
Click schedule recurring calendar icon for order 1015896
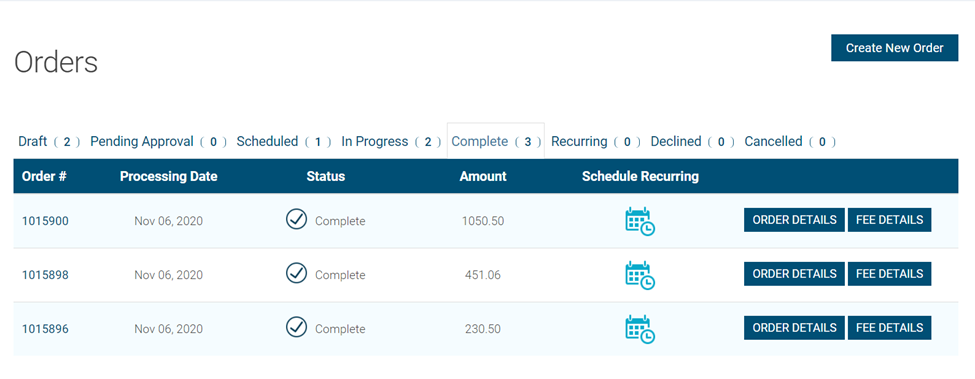640,329
